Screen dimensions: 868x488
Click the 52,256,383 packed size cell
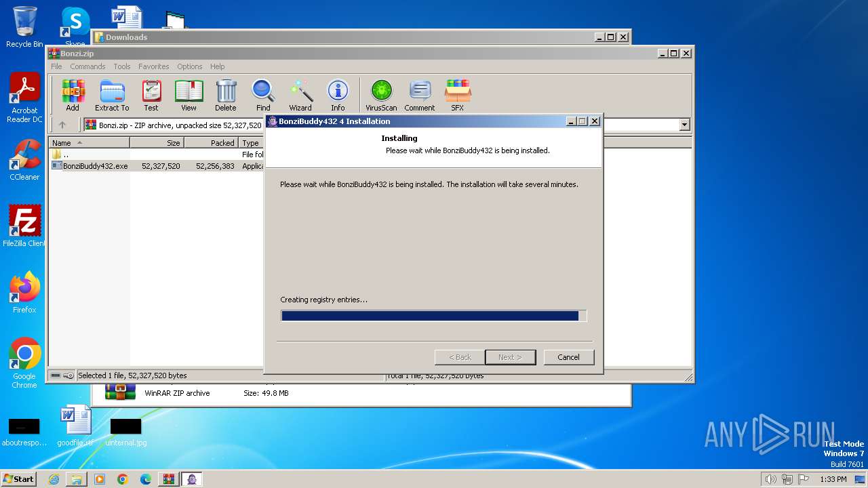(215, 166)
